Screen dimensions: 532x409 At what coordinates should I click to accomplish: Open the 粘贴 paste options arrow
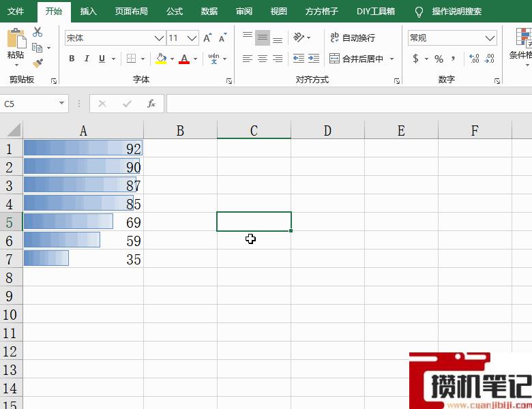16,65
